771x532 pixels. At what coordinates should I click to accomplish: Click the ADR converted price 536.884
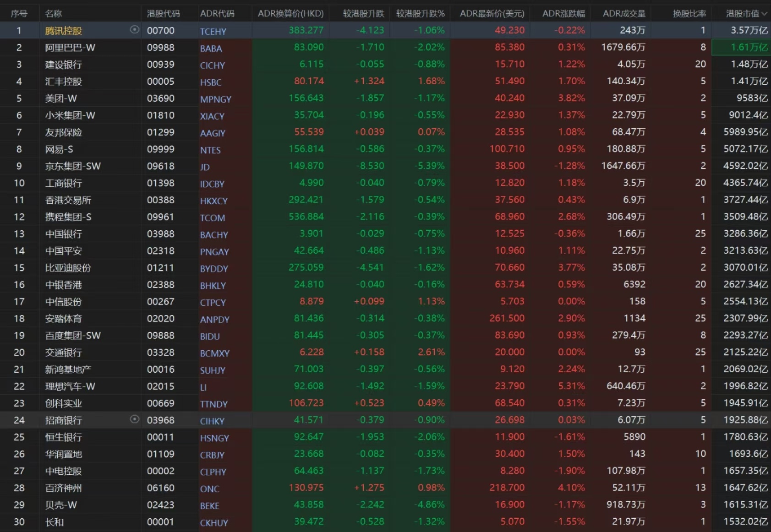coord(306,217)
